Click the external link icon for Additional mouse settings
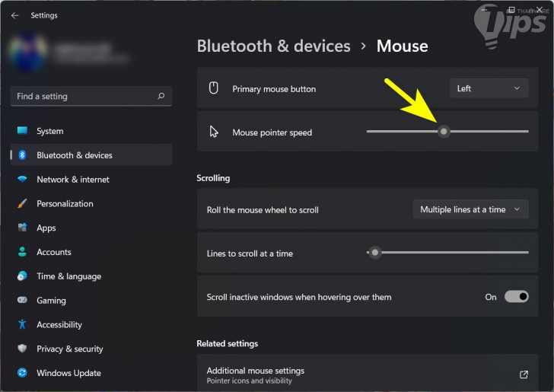The width and height of the screenshot is (554, 392). pos(524,374)
